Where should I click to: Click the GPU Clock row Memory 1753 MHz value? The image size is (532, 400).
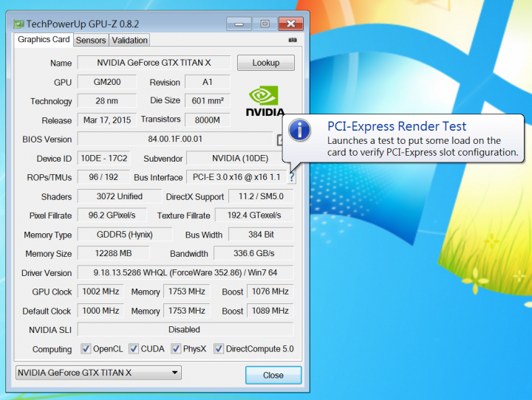pyautogui.click(x=187, y=292)
